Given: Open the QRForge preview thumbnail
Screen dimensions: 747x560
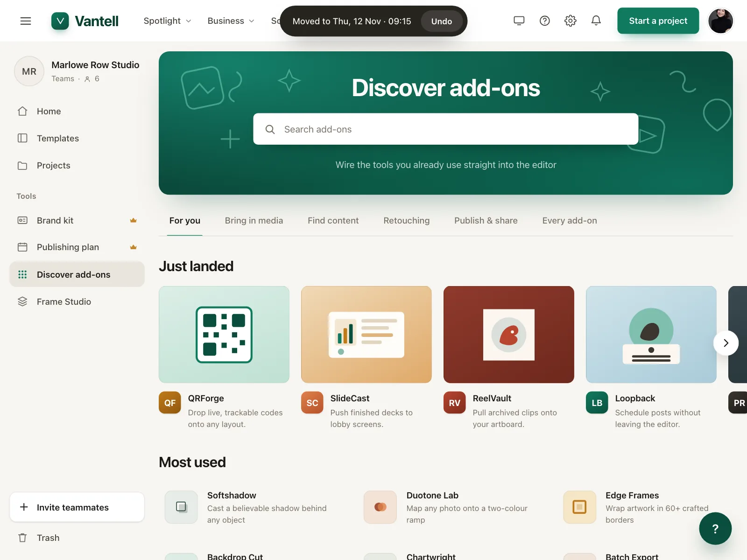Looking at the screenshot, I should (x=224, y=335).
